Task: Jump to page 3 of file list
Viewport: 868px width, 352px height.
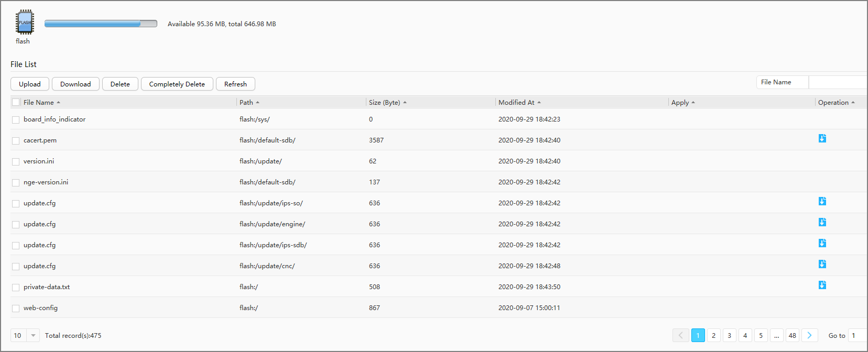Action: 729,335
